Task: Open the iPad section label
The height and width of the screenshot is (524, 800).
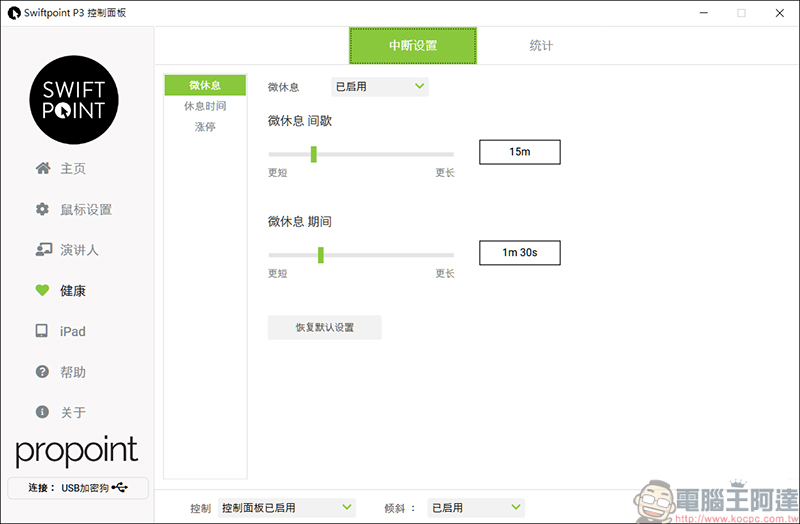Action: pyautogui.click(x=72, y=332)
